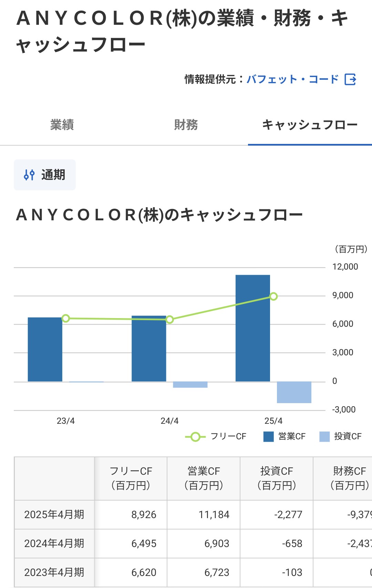Click the free CF point at 25/4
Image resolution: width=372 pixels, height=588 pixels.
[273, 296]
